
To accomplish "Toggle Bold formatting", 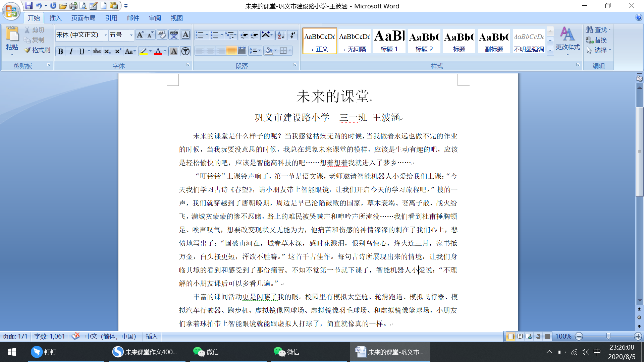I will pos(60,51).
